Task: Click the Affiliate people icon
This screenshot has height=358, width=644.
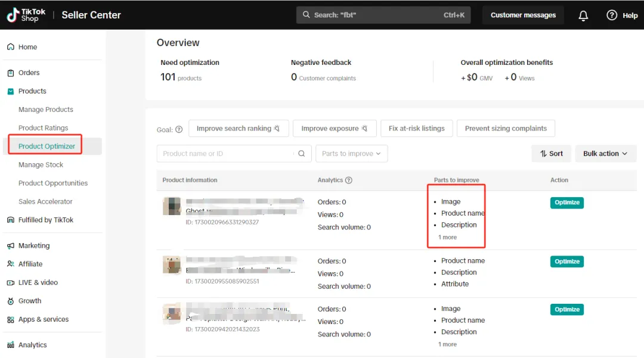Action: click(11, 264)
